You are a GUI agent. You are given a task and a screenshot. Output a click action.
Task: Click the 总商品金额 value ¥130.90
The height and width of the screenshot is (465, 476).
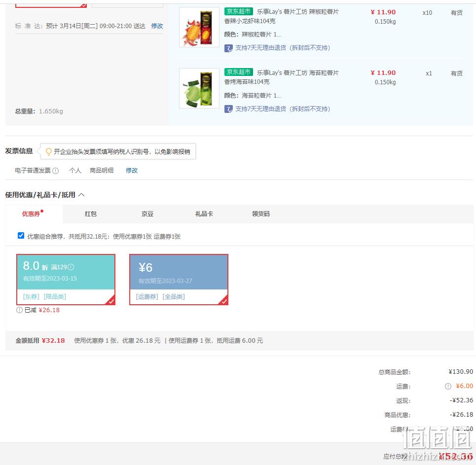(461, 372)
